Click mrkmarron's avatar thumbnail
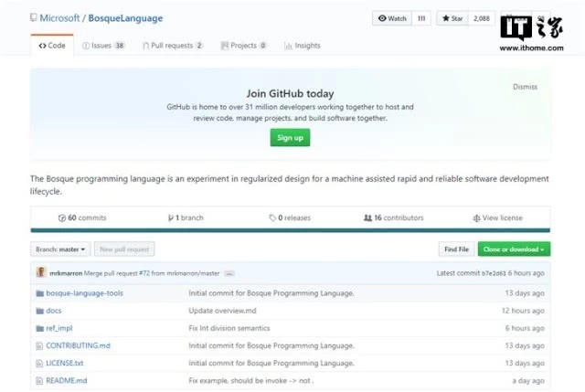This screenshot has height=392, width=585. pyautogui.click(x=40, y=272)
